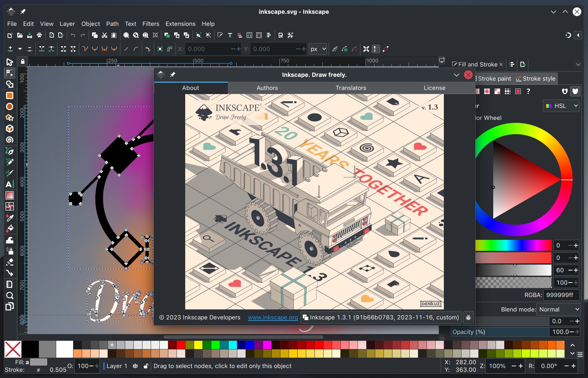Select the Node edit tool
This screenshot has width=588, height=378.
[x=10, y=73]
